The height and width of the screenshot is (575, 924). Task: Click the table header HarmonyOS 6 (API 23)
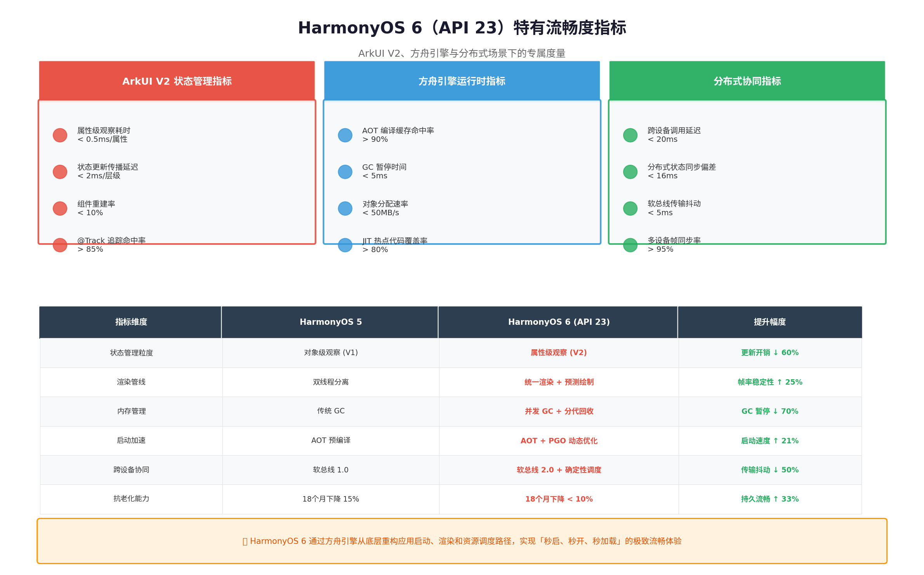(559, 322)
